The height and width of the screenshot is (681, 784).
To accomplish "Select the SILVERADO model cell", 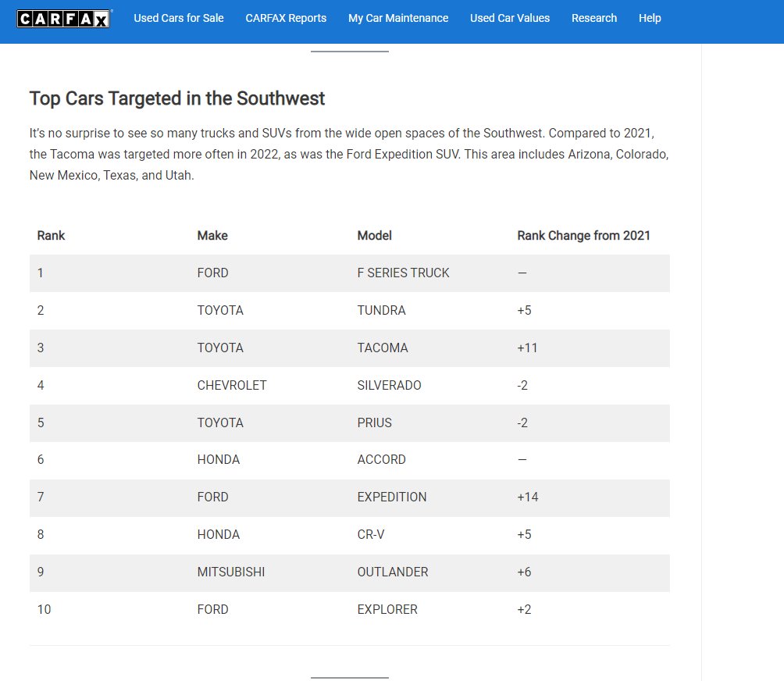I will (x=389, y=386).
